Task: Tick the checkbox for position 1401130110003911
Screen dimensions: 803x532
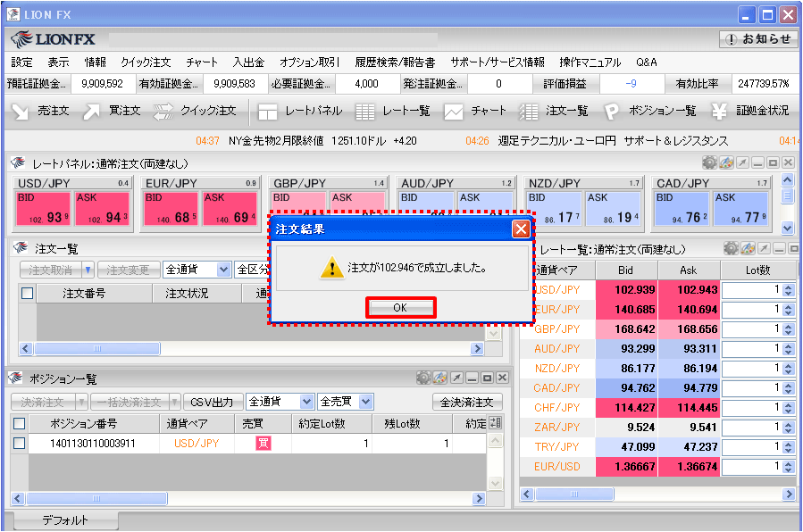Action: 19,443
